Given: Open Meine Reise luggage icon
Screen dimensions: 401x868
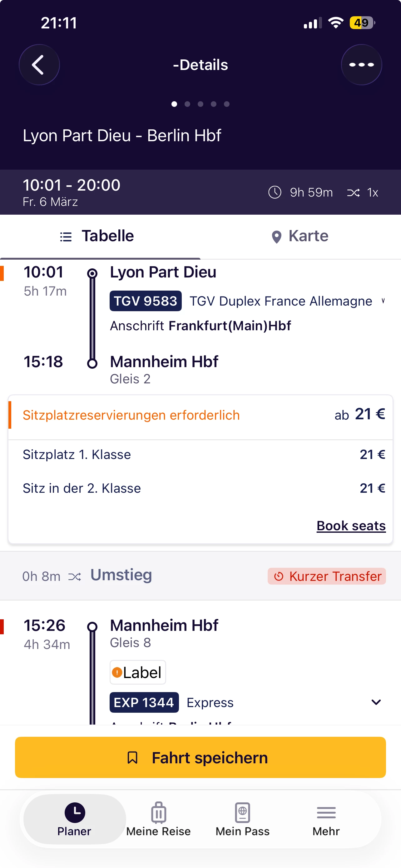Looking at the screenshot, I should [x=158, y=812].
